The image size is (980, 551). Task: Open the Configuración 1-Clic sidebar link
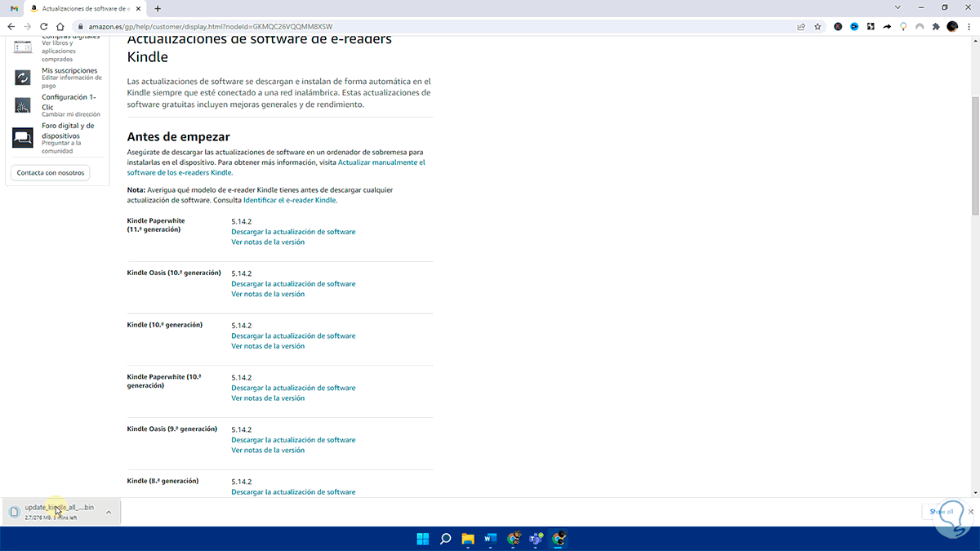tap(69, 101)
